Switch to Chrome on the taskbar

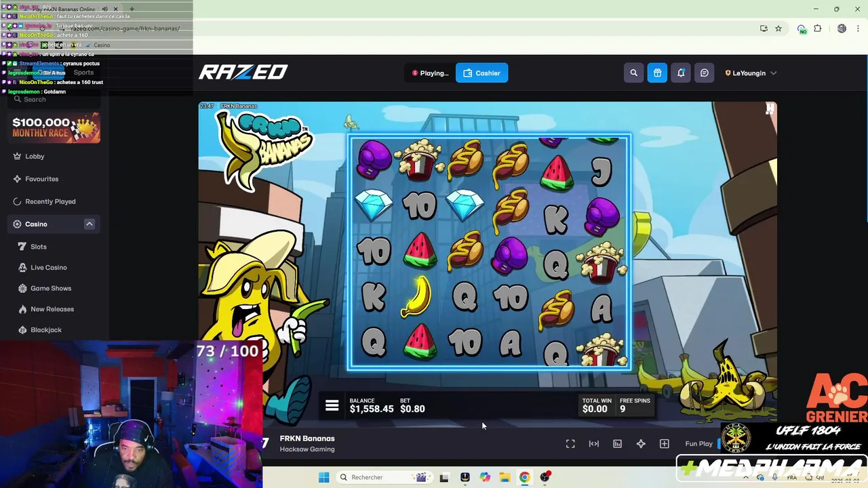(x=525, y=477)
